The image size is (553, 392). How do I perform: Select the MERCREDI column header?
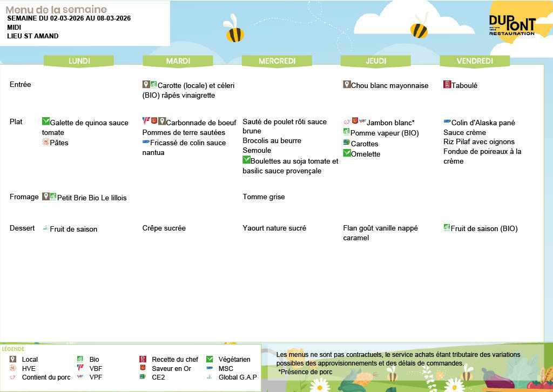[x=277, y=61]
